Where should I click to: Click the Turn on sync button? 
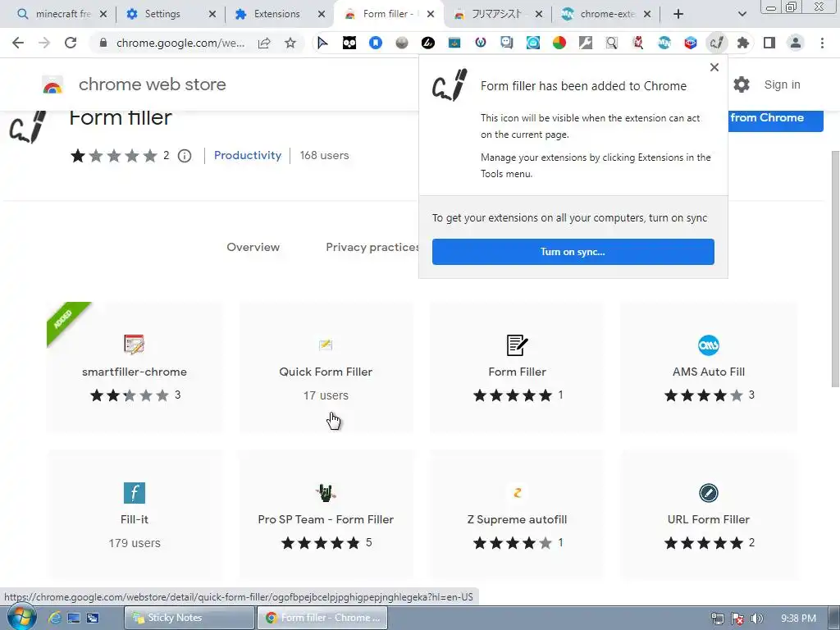pyautogui.click(x=573, y=252)
